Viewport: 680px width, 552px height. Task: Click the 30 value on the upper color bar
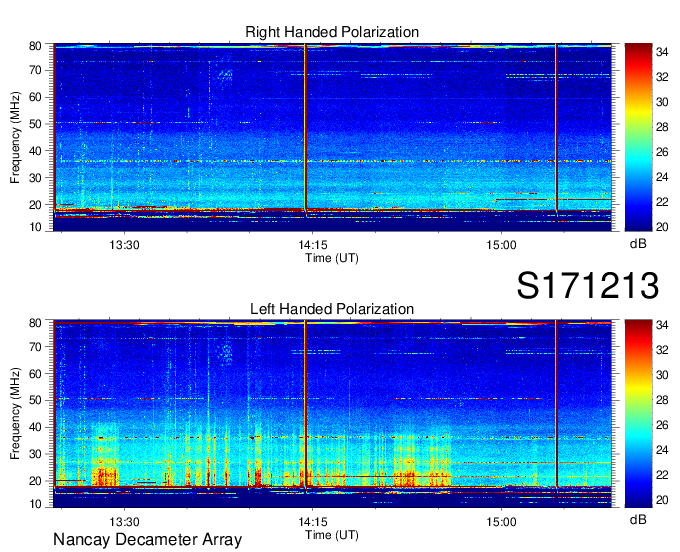[662, 102]
